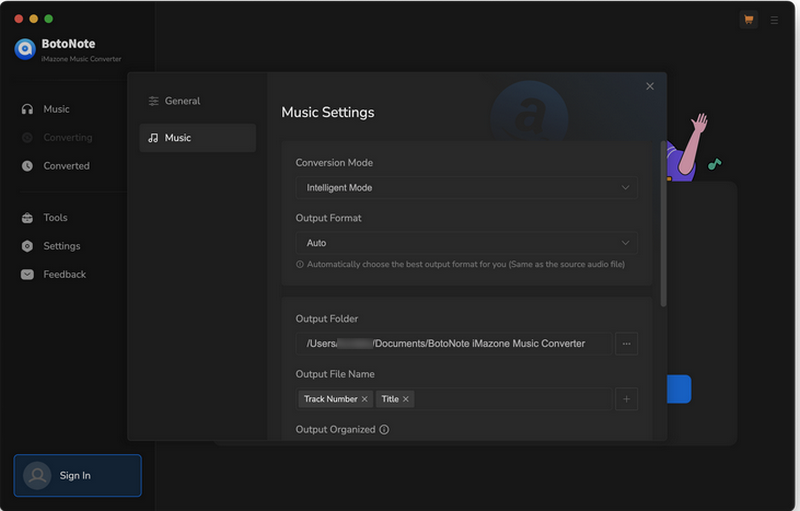Image resolution: width=800 pixels, height=511 pixels.
Task: Add an output file name tag with the plus button
Action: click(x=626, y=399)
